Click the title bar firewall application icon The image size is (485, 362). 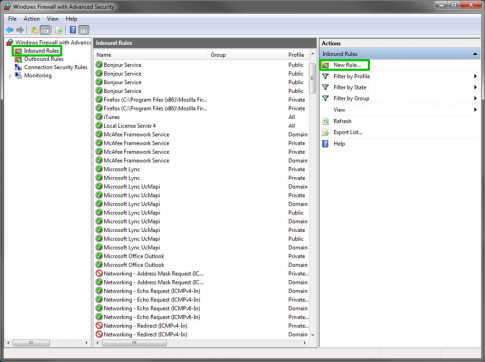pos(7,6)
